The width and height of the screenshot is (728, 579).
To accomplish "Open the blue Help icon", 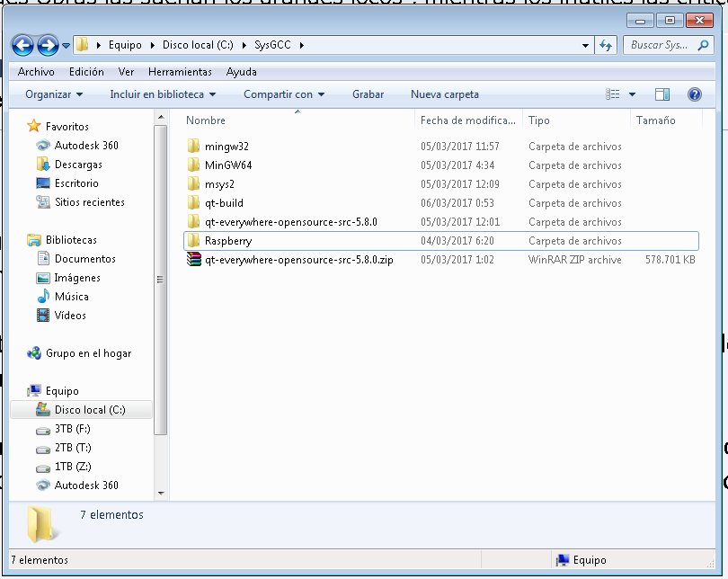I will click(695, 94).
